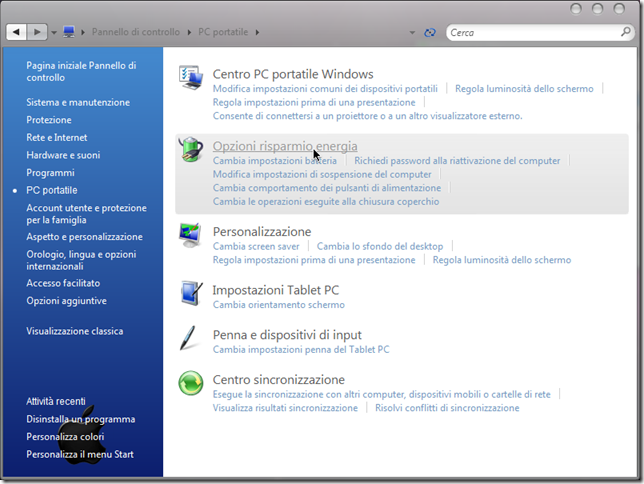
Task: Expand chevron after PC portatile breadcrumb
Action: tap(257, 32)
